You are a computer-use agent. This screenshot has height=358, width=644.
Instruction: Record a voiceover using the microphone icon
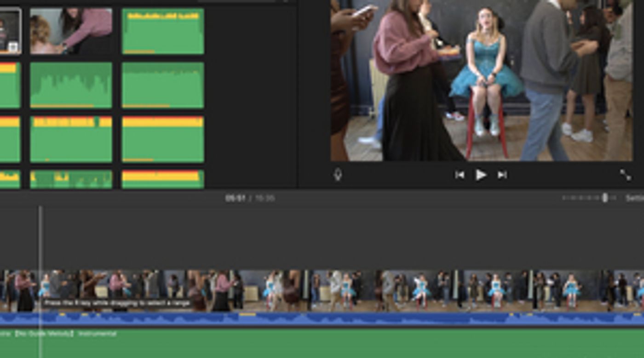click(x=339, y=175)
